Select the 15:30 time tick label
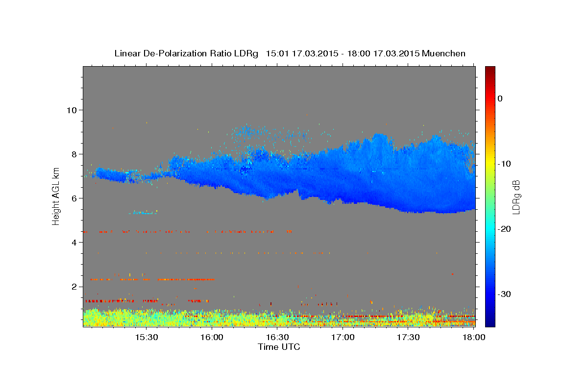The height and width of the screenshot is (392, 588). coord(146,338)
